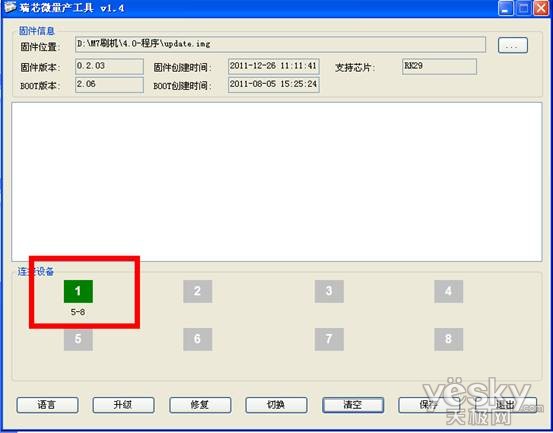Screen dimensions: 553x433
Task: Select gray device slot 6
Action: pyautogui.click(x=198, y=339)
